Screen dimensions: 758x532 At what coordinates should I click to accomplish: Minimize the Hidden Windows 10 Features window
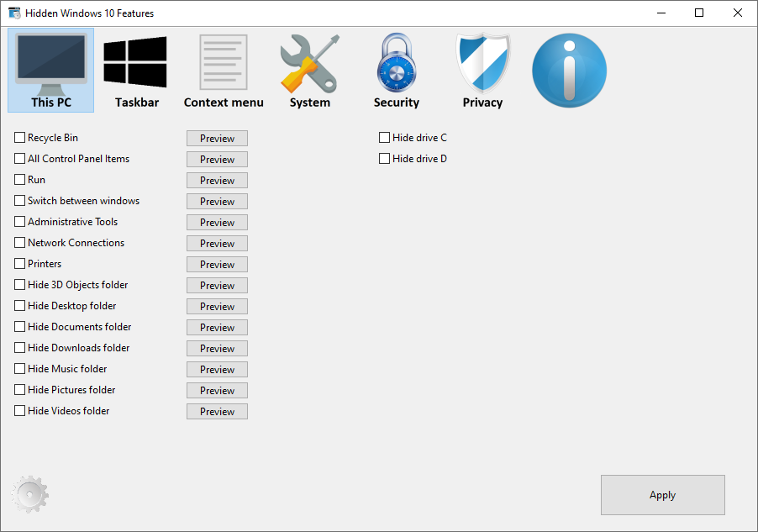661,13
